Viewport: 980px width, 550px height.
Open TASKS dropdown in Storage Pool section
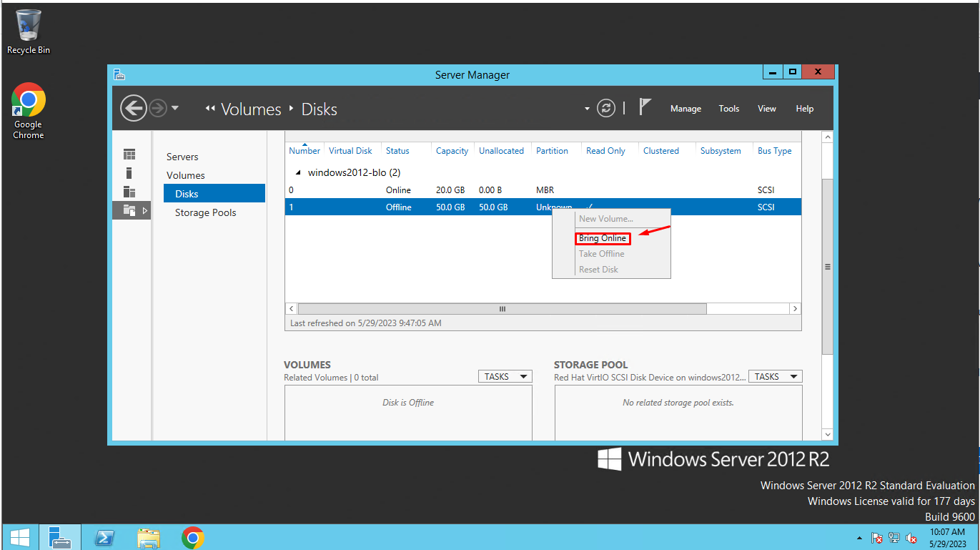[x=775, y=377]
